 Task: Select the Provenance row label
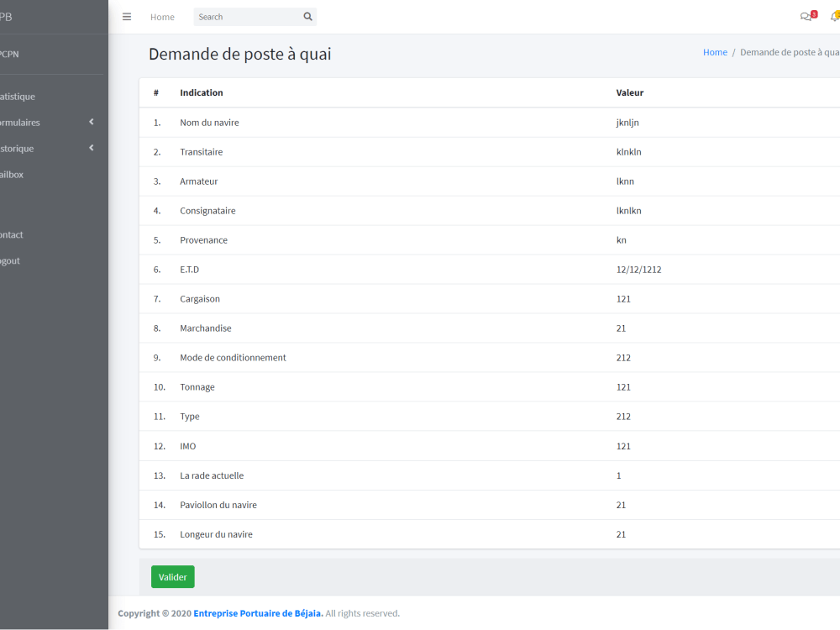(x=203, y=240)
